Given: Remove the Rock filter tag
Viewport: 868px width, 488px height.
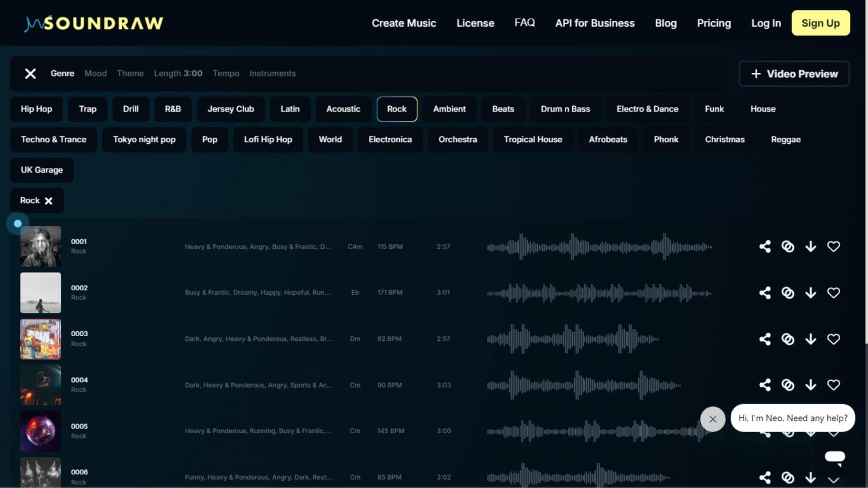Looking at the screenshot, I should tap(48, 201).
